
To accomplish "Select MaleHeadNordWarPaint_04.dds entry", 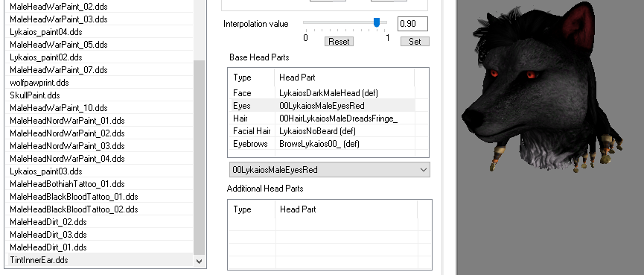I will point(101,159).
